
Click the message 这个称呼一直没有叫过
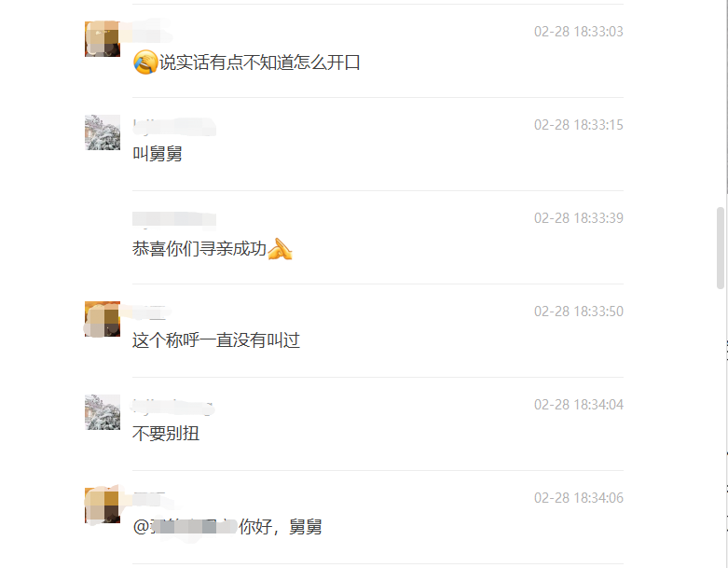click(216, 340)
